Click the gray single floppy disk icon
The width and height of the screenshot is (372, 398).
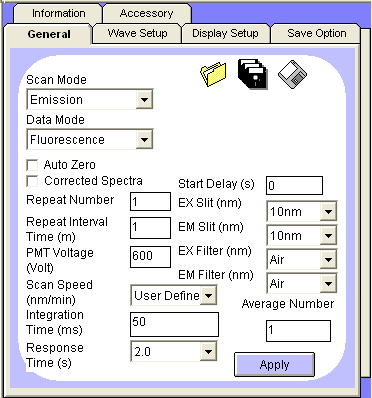(x=292, y=74)
